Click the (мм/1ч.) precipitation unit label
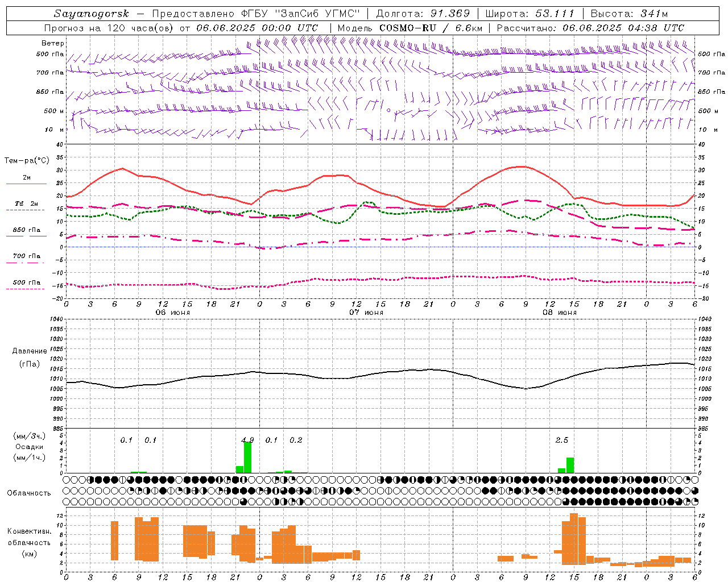Screen dimensions: 728x582 pyautogui.click(x=30, y=458)
